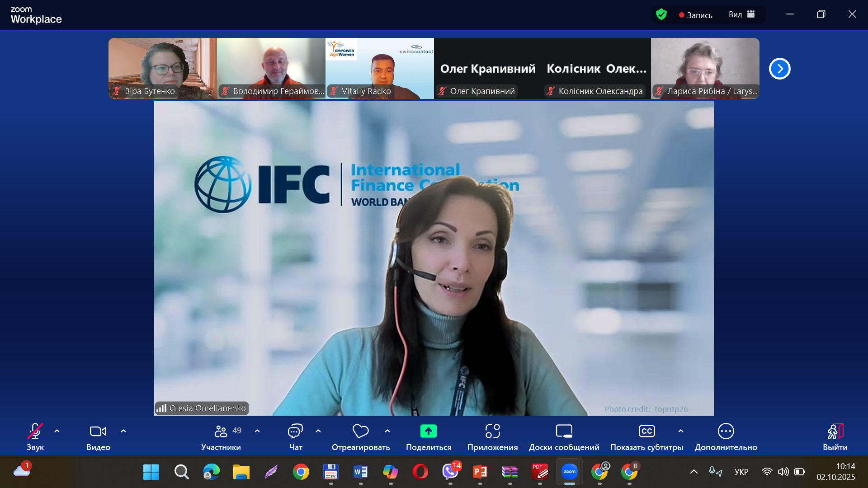This screenshot has width=868, height=488.
Task: Open Microsoft Word from the taskbar
Action: (360, 472)
